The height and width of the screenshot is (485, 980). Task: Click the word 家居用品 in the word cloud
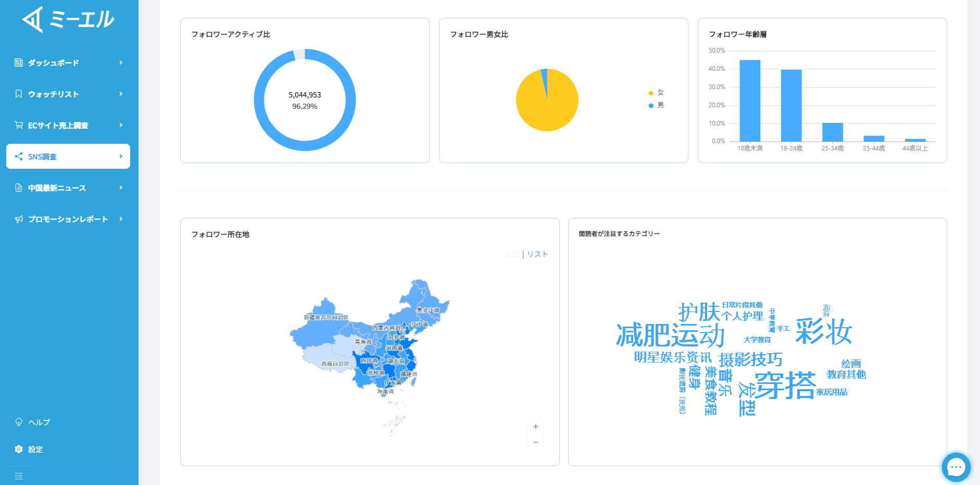(832, 392)
